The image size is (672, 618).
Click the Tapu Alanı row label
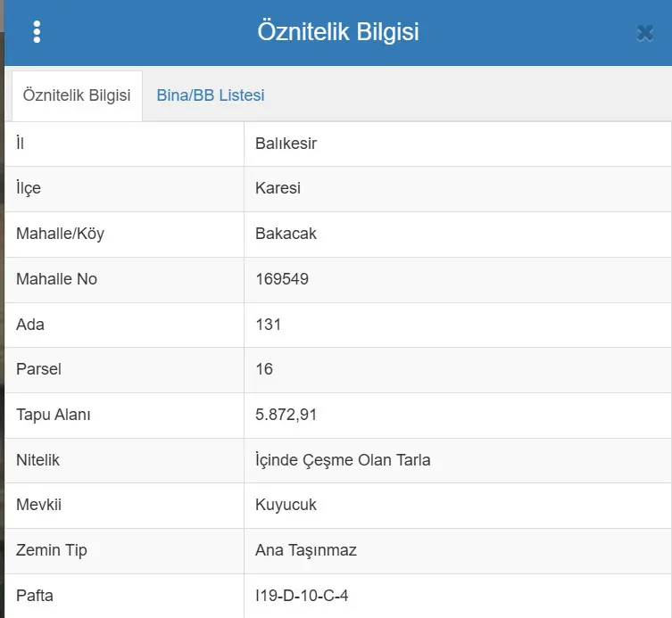[x=54, y=415]
